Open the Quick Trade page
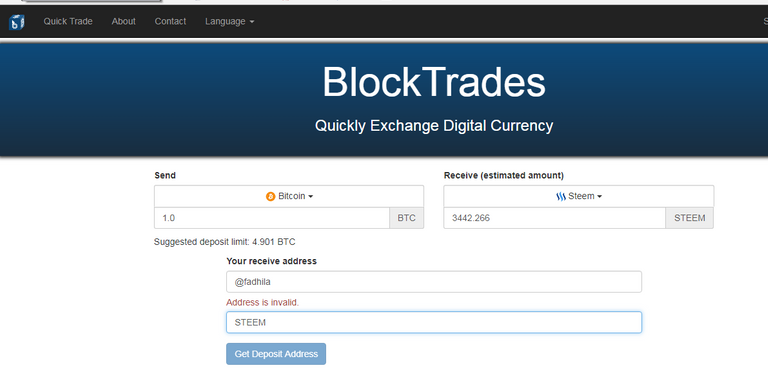The image size is (768, 385). [x=68, y=22]
